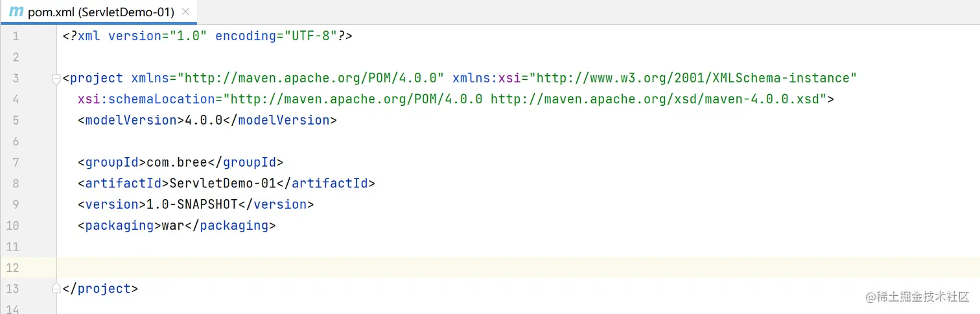The image size is (980, 314).
Task: Click the groupId value com.bree
Action: 177,162
